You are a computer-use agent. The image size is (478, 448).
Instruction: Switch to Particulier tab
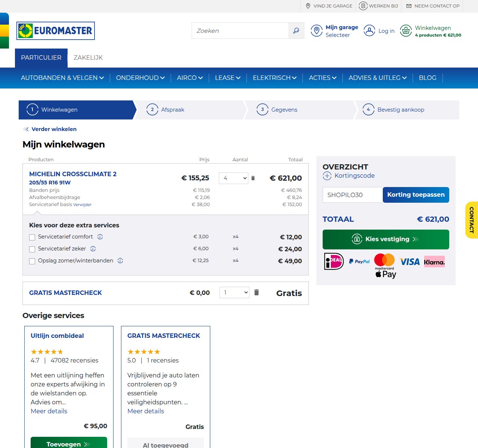pyautogui.click(x=41, y=58)
